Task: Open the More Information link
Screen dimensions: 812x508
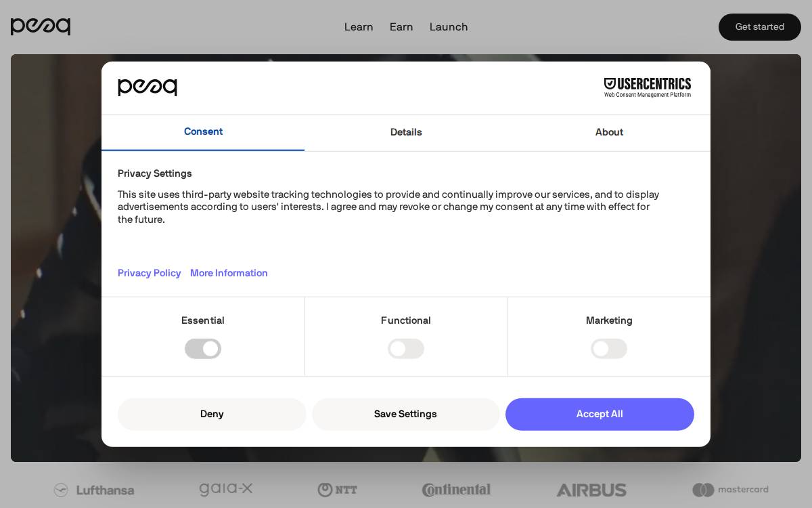Action: (x=229, y=273)
